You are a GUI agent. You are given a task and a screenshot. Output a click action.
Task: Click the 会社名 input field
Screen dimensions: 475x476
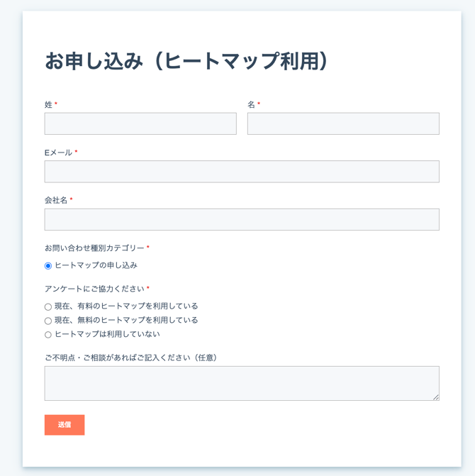click(x=242, y=219)
